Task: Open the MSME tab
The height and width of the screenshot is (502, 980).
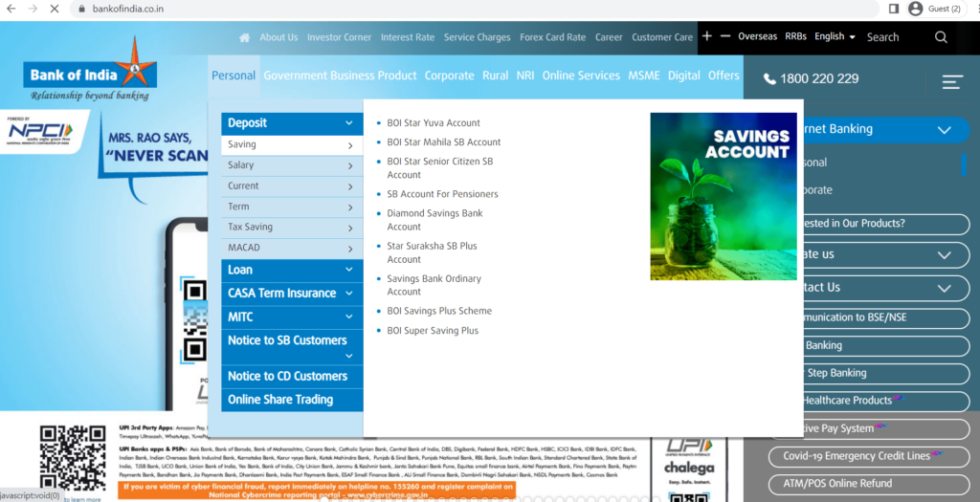Action: click(644, 76)
